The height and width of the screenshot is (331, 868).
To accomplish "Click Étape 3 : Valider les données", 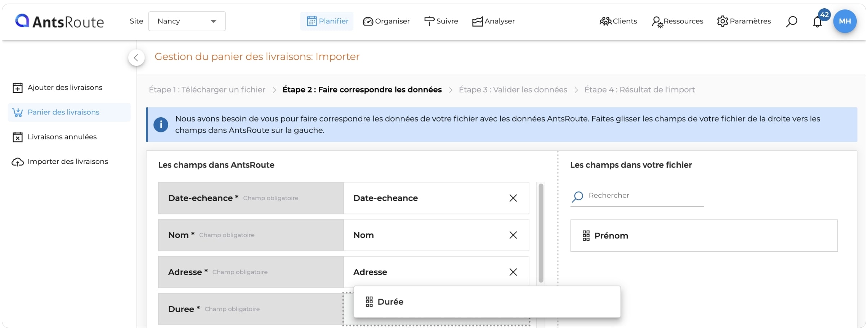I will click(x=513, y=90).
